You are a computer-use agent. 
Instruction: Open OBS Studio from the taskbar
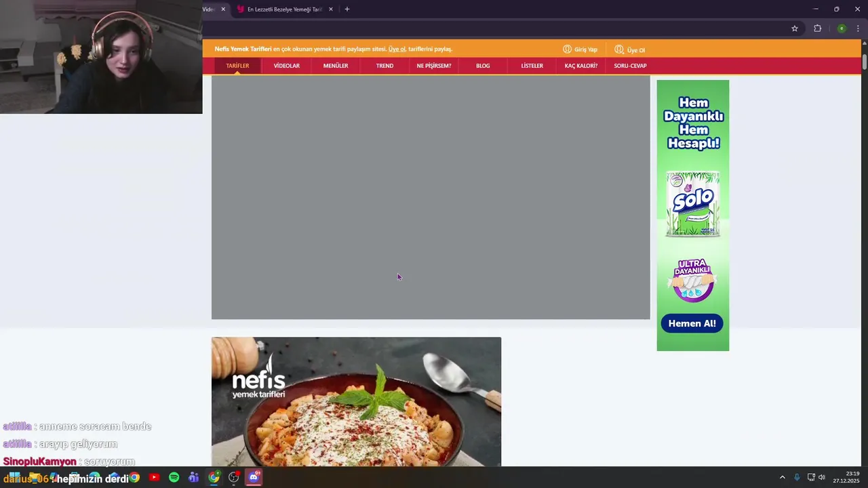point(233,477)
